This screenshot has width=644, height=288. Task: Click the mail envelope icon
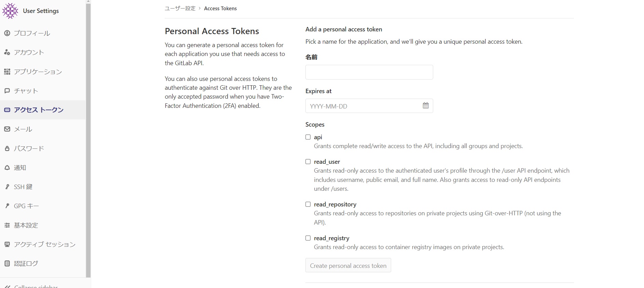(7, 129)
